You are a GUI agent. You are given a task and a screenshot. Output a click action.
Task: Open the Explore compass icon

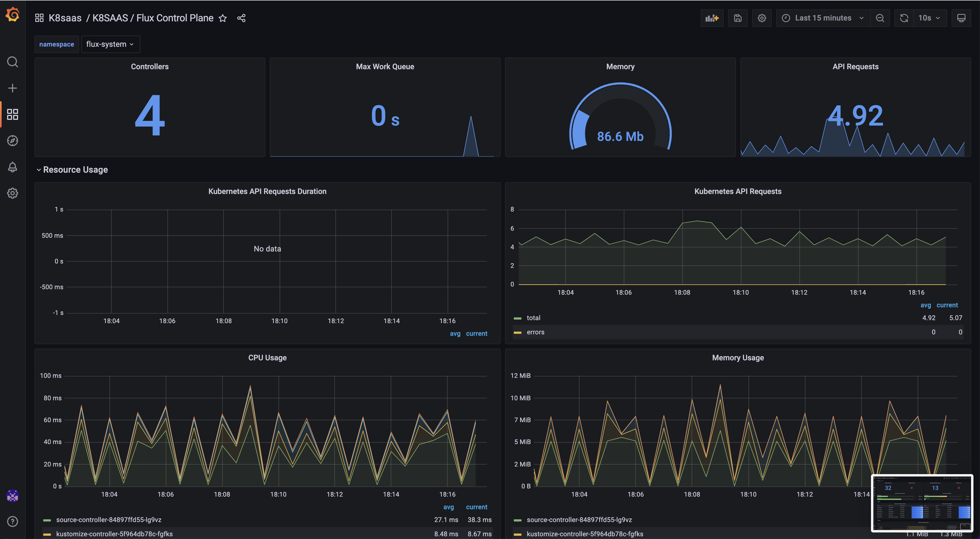pos(13,141)
